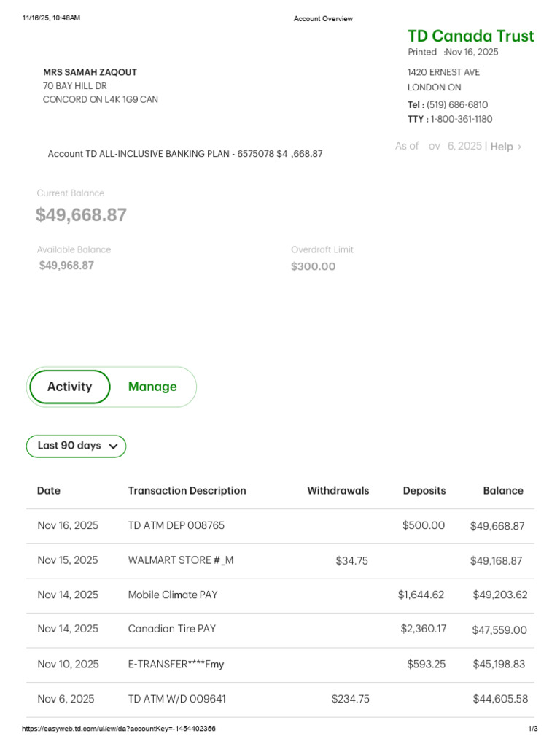Click the 1420 ERNEST AVE branch address
This screenshot has width=560, height=747.
tap(443, 72)
